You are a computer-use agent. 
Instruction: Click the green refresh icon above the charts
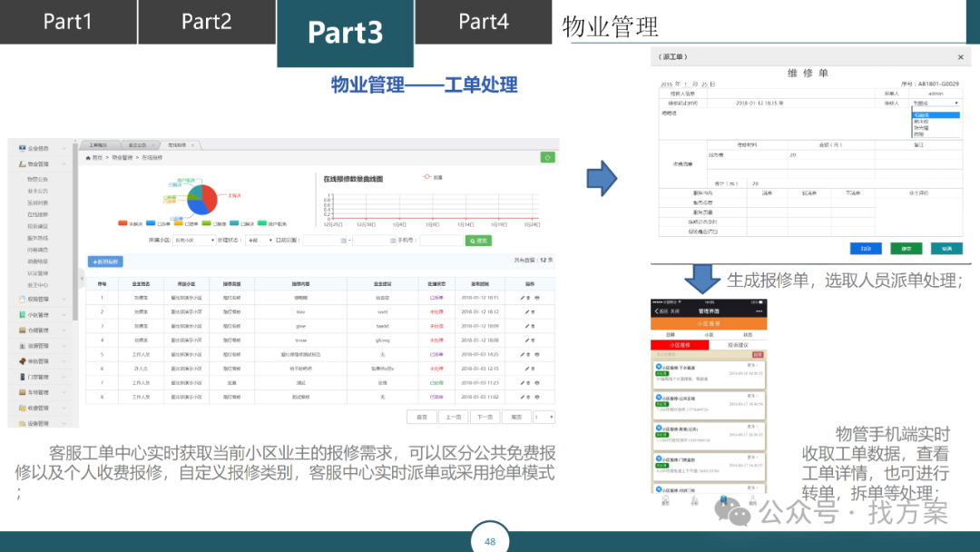tap(547, 158)
